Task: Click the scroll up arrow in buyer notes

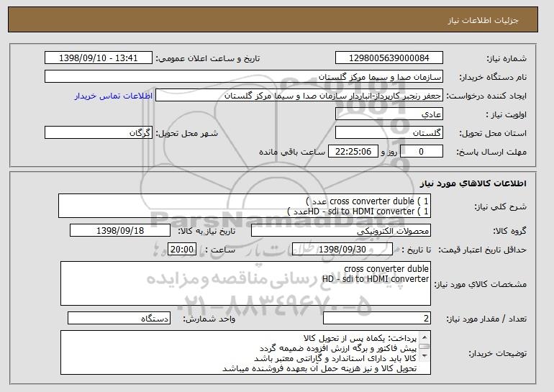Action: pos(424,337)
